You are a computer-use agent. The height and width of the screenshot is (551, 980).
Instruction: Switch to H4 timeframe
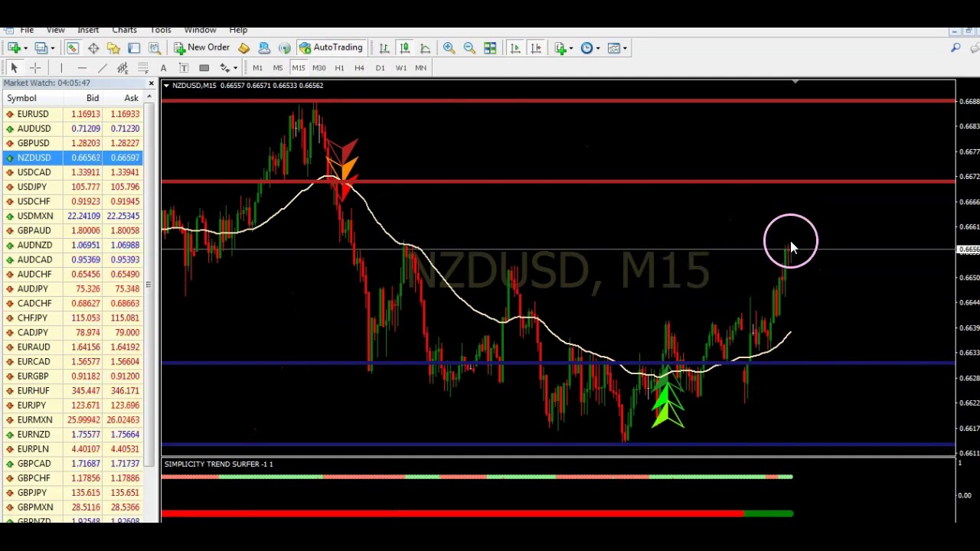point(359,68)
